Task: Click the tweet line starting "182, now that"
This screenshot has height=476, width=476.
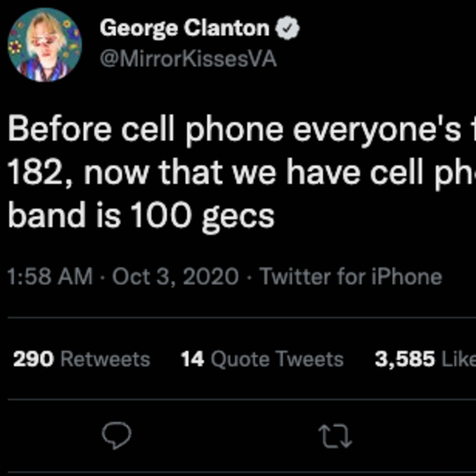Action: (234, 172)
